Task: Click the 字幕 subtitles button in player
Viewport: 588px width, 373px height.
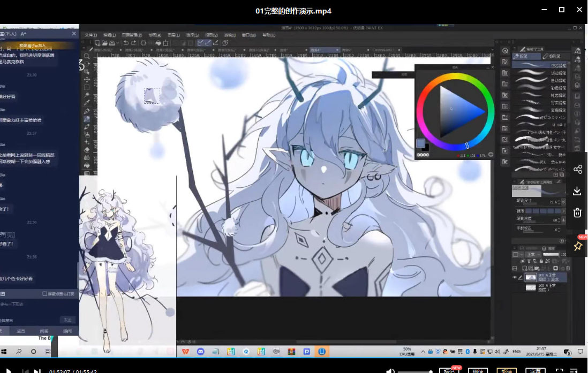Action: 535,371
